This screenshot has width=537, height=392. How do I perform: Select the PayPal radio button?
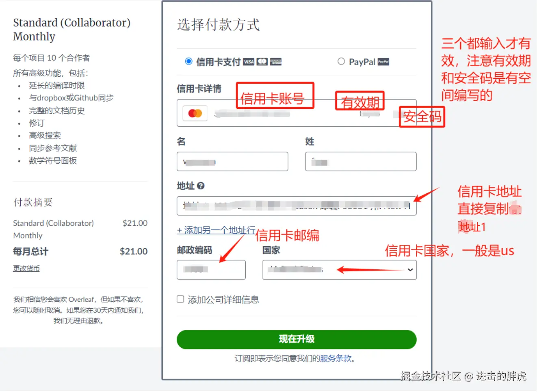(x=341, y=61)
